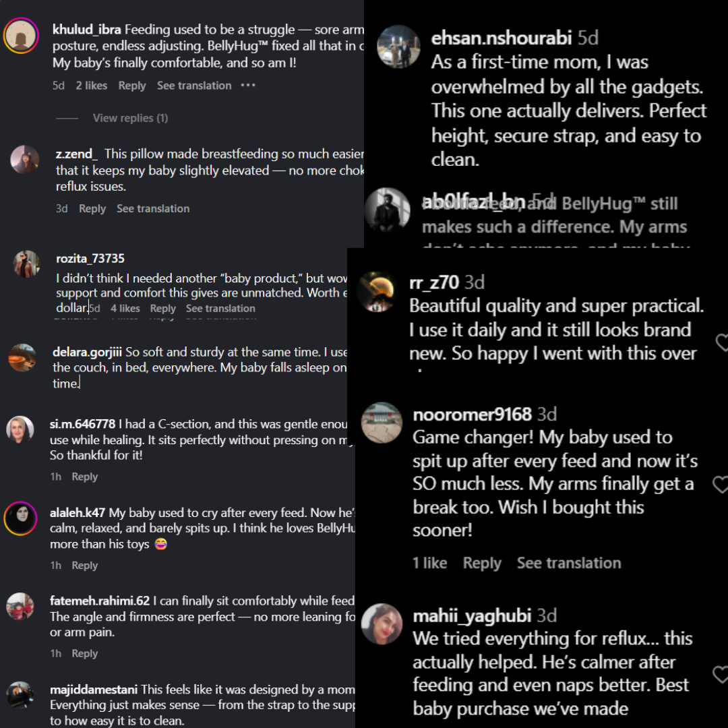Click majiddamestani's profile thumbnail
The height and width of the screenshot is (728, 728).
click(20, 695)
